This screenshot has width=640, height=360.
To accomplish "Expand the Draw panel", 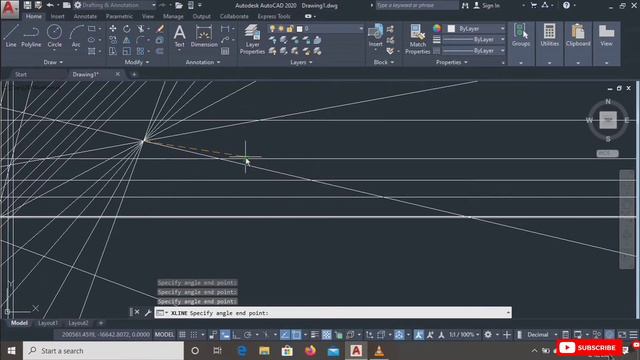I will [x=53, y=62].
